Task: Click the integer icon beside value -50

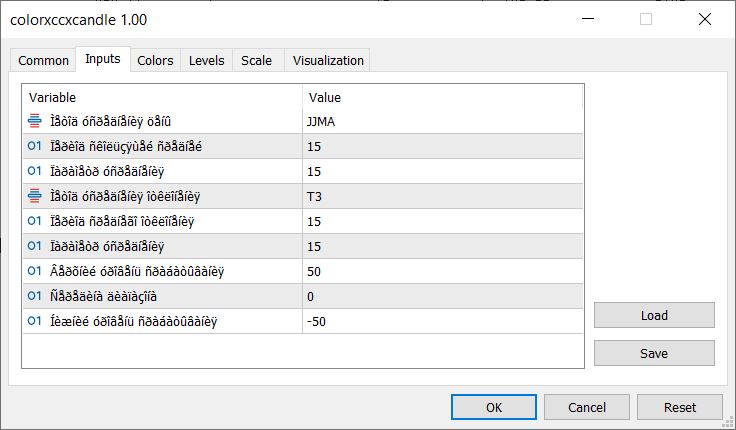Action: (x=35, y=321)
